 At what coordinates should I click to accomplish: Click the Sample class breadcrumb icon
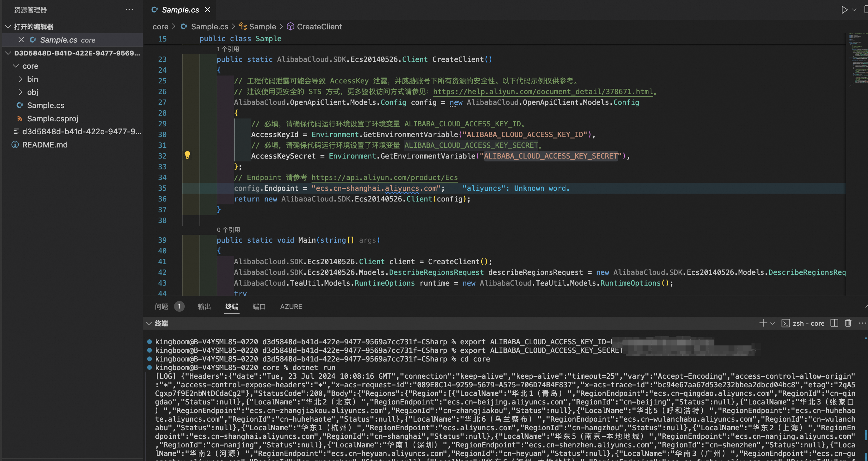[243, 26]
